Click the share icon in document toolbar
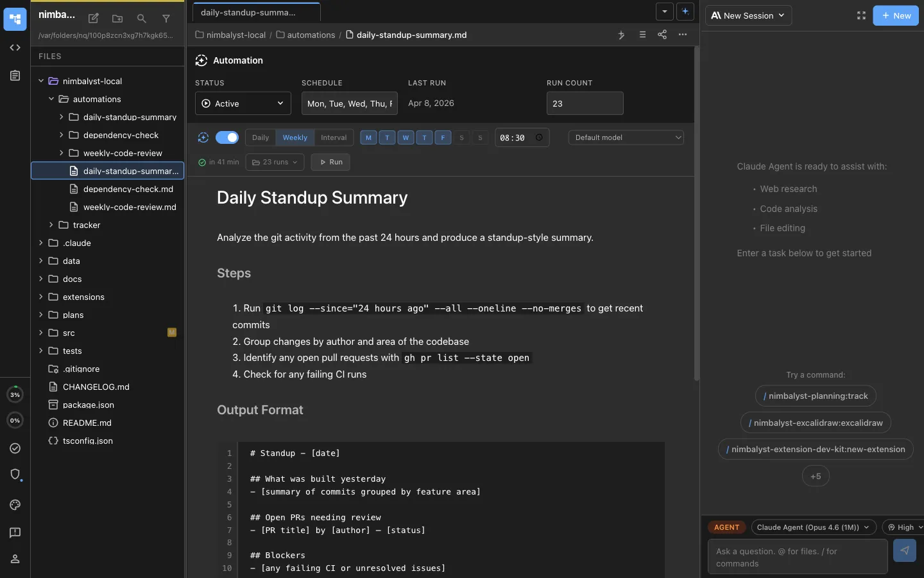 click(662, 35)
